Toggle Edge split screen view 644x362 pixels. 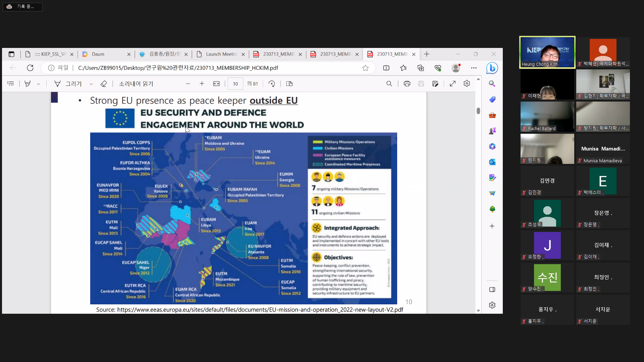click(386, 68)
